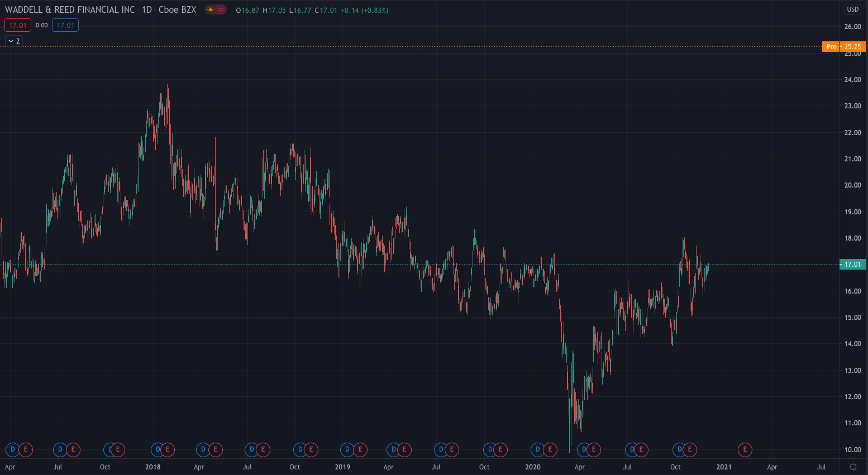This screenshot has width=868, height=475.
Task: Click the dividend D marker near Jul 2020
Action: tap(632, 449)
